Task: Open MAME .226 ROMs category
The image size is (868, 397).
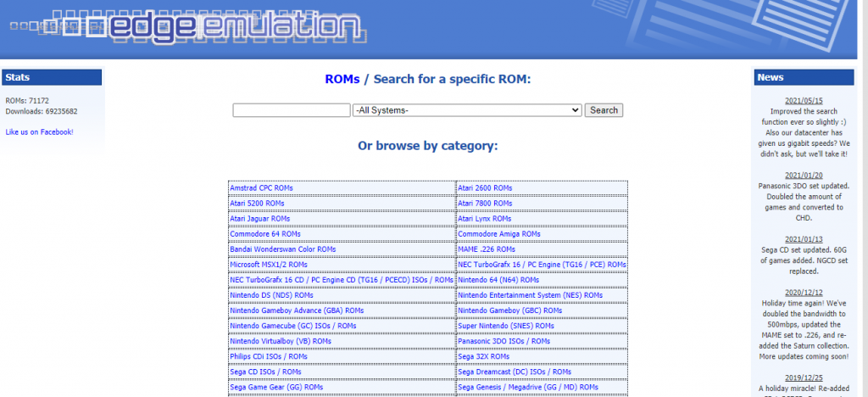Action: (486, 249)
